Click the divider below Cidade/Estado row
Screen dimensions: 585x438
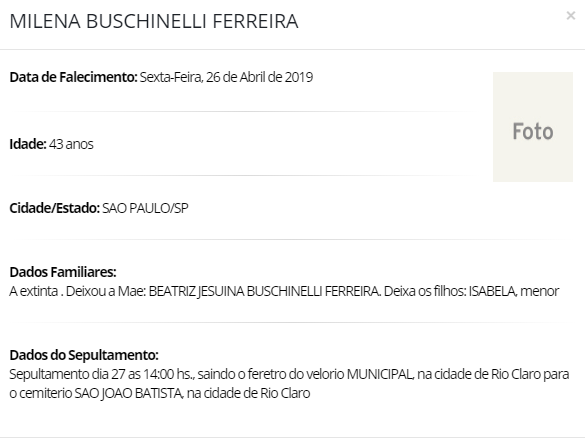291,240
